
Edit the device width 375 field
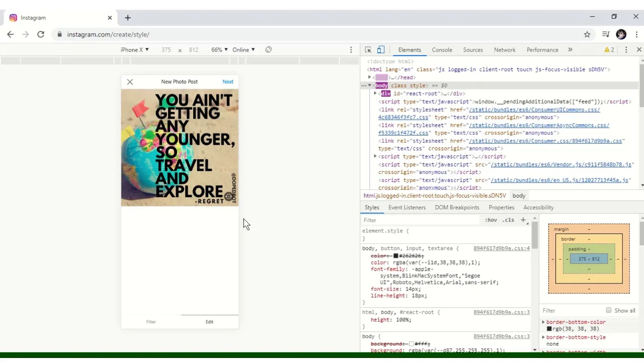point(166,50)
